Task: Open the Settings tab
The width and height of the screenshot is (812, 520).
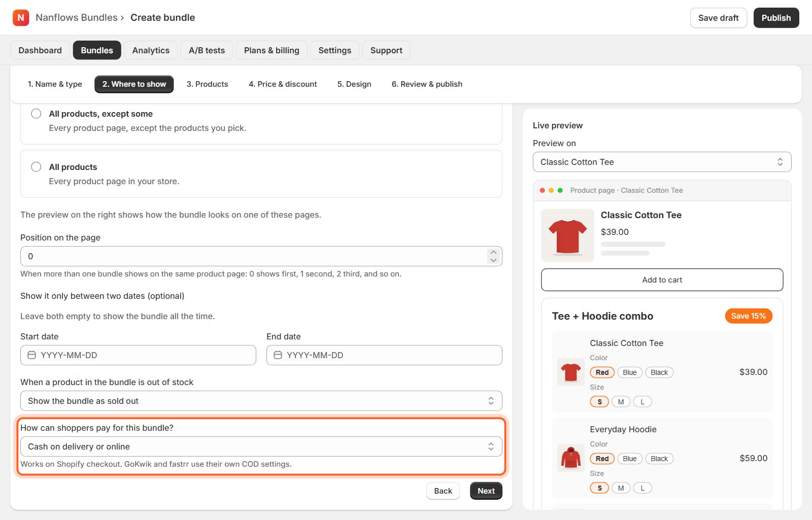Action: (x=335, y=50)
